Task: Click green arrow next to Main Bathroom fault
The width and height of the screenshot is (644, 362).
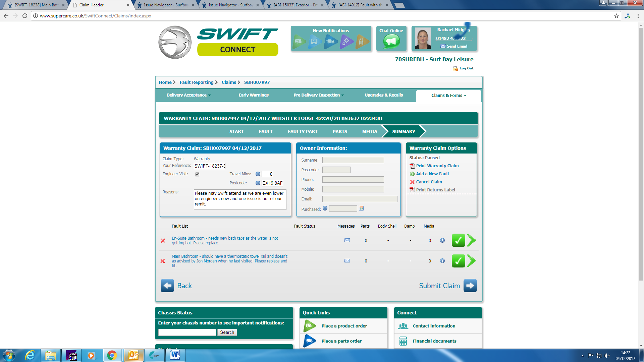Action: coord(471,261)
